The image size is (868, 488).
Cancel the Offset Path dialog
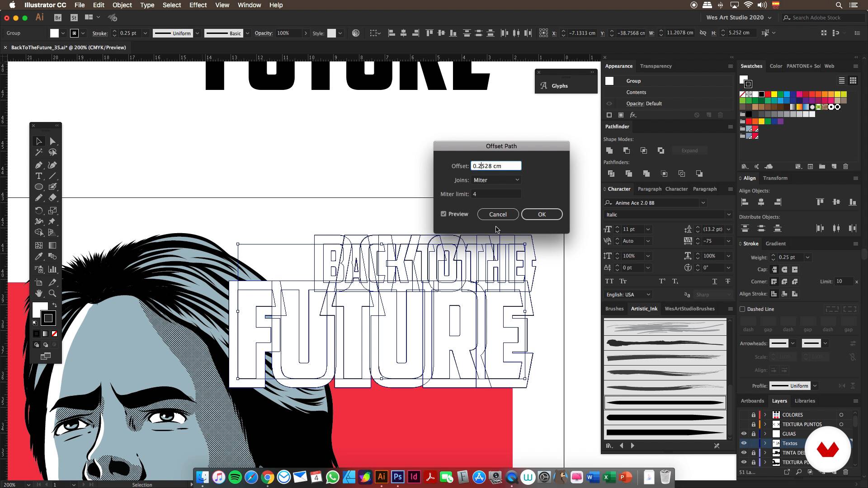tap(497, 215)
